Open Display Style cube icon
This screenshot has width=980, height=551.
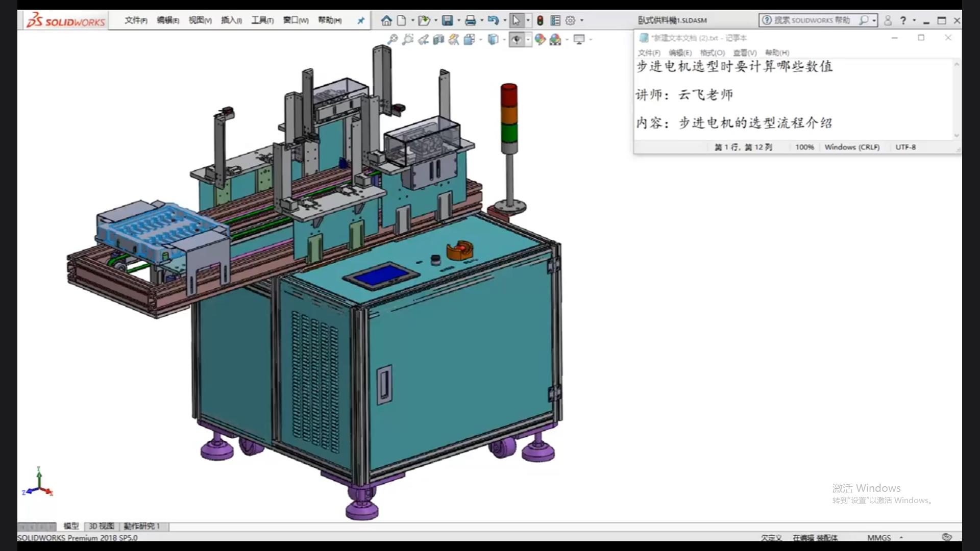coord(493,39)
